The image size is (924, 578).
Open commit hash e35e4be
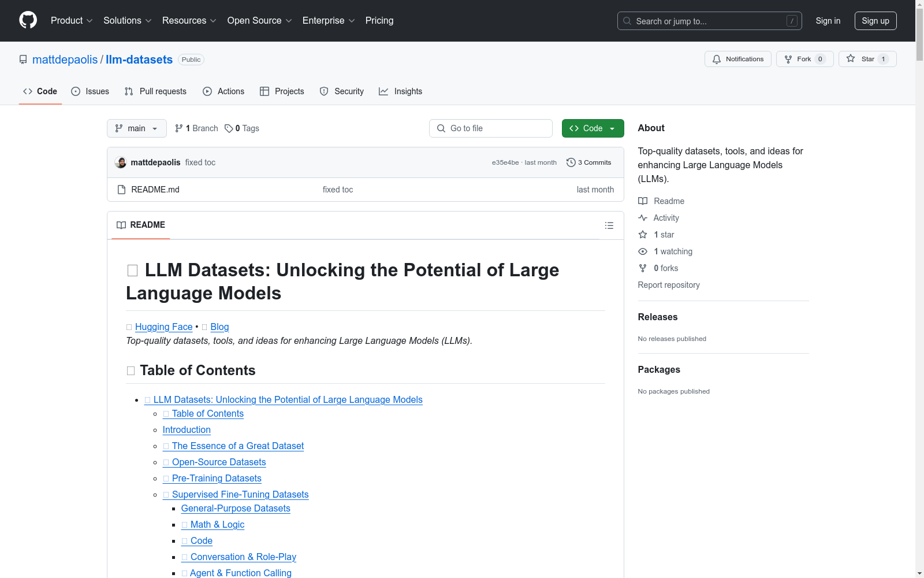click(505, 162)
